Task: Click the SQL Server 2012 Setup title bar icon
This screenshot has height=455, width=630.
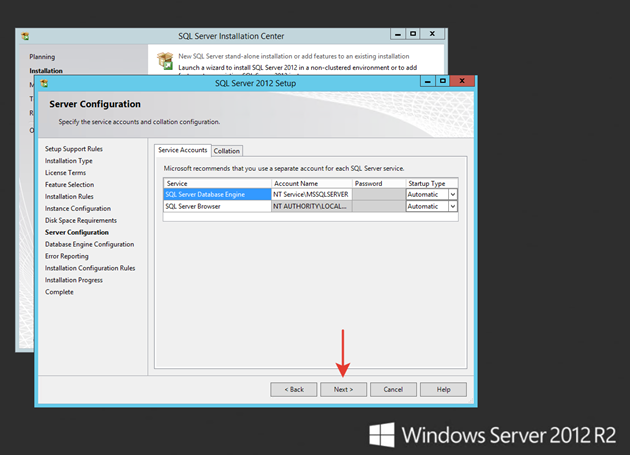Action: 44,83
